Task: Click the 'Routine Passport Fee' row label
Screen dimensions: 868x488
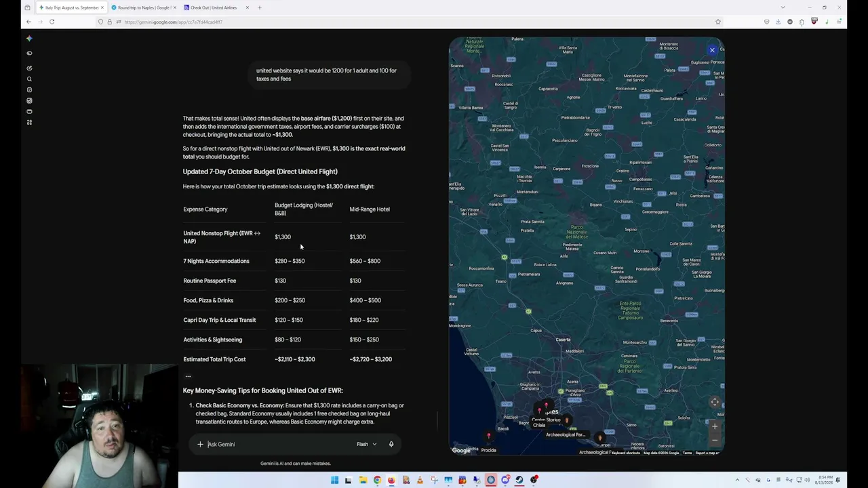Action: (210, 281)
